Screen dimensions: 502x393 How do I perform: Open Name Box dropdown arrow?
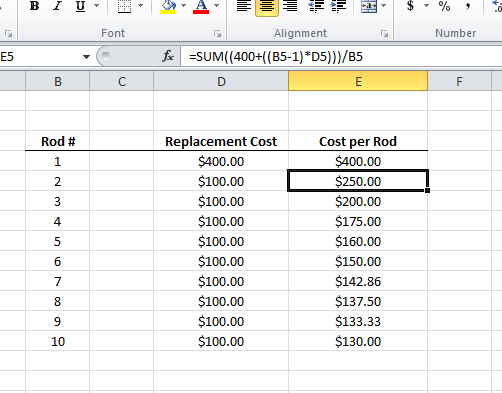[x=86, y=57]
